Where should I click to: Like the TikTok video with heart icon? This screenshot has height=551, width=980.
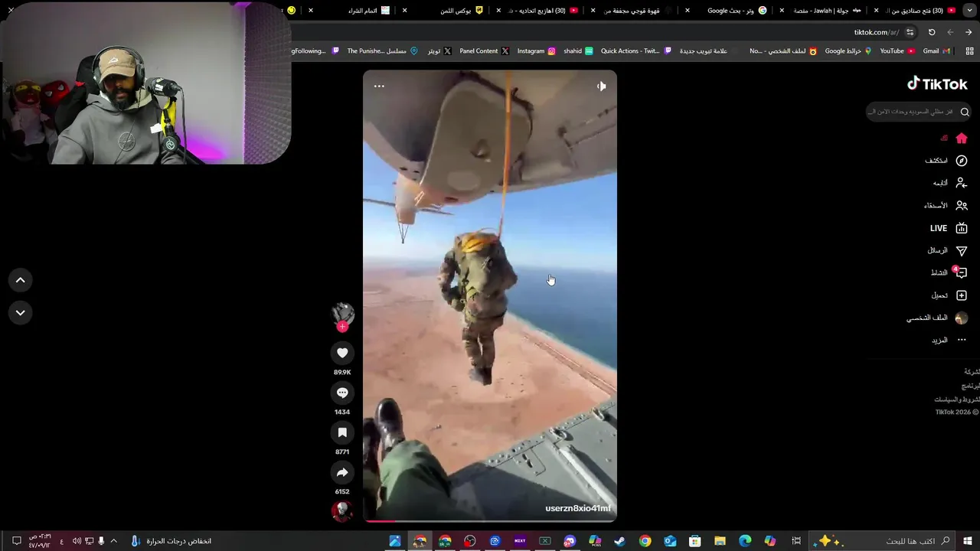[x=342, y=353]
